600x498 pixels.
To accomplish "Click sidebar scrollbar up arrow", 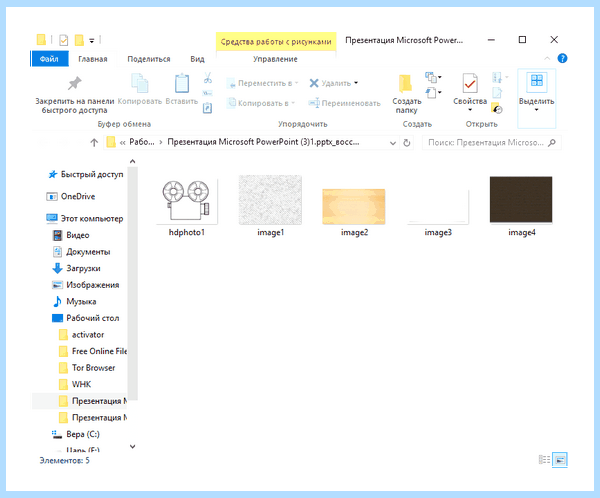I will click(x=132, y=162).
